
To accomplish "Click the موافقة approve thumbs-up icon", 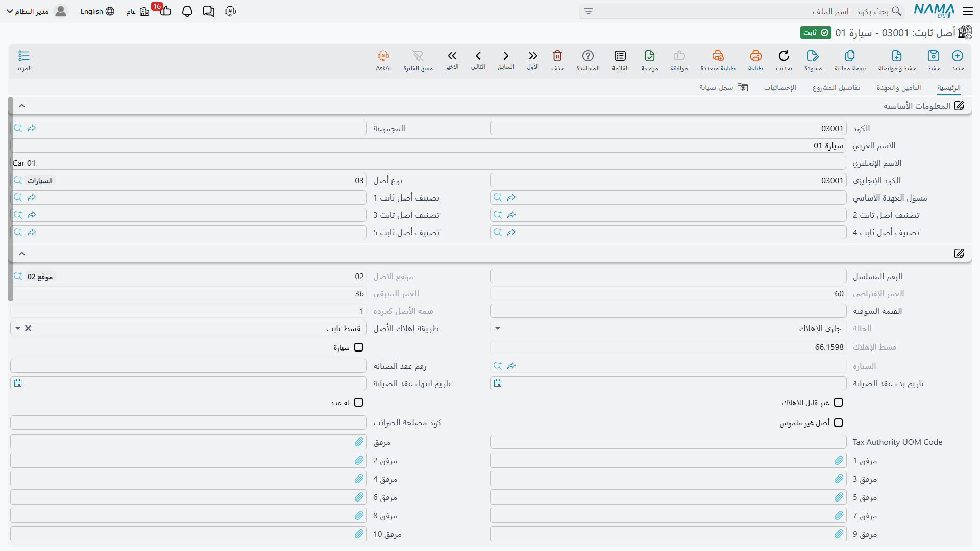I will click(679, 56).
